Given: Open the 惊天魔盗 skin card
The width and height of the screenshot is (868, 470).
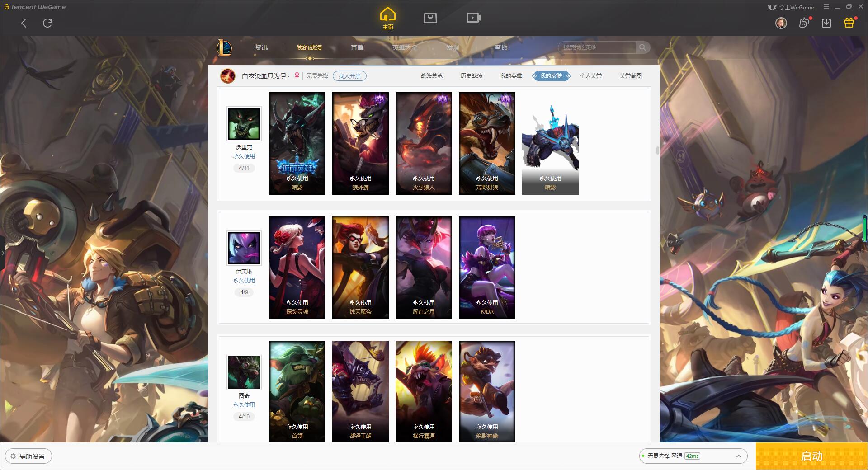Looking at the screenshot, I should pos(360,268).
